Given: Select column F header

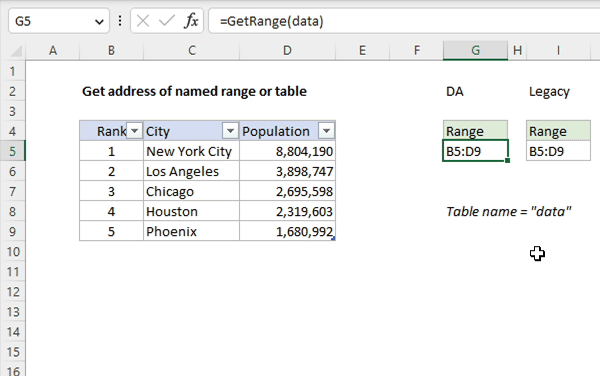Looking at the screenshot, I should pyautogui.click(x=416, y=50).
